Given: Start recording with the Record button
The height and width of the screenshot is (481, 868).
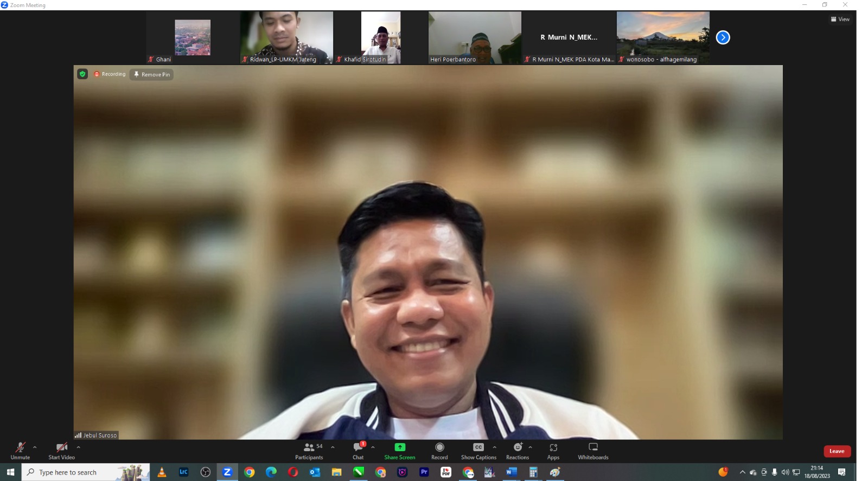Looking at the screenshot, I should click(x=439, y=450).
